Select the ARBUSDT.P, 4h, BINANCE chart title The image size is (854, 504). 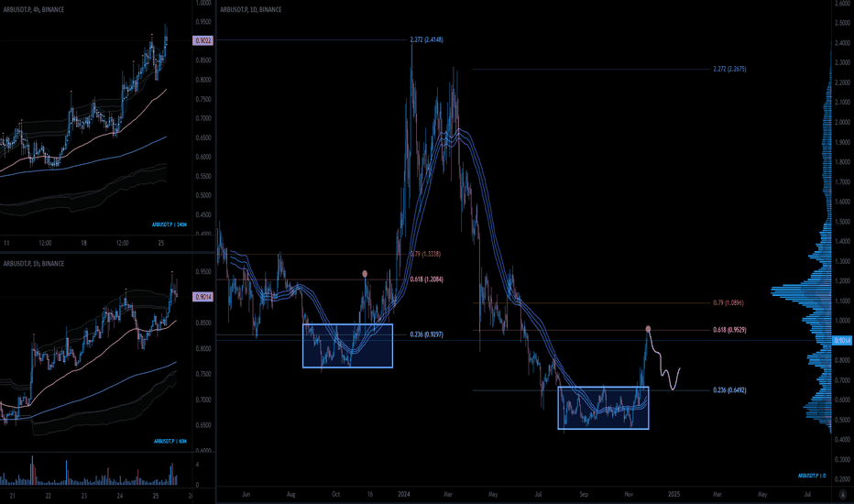pos(34,9)
